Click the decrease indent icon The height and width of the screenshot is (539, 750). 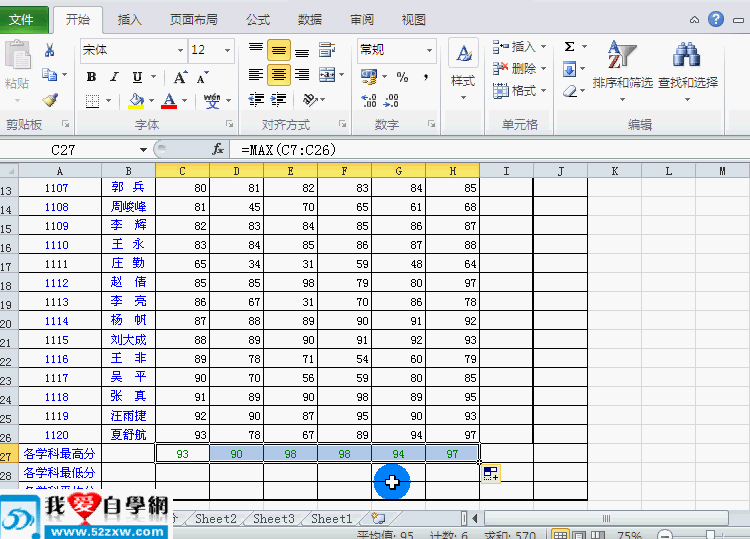click(256, 99)
